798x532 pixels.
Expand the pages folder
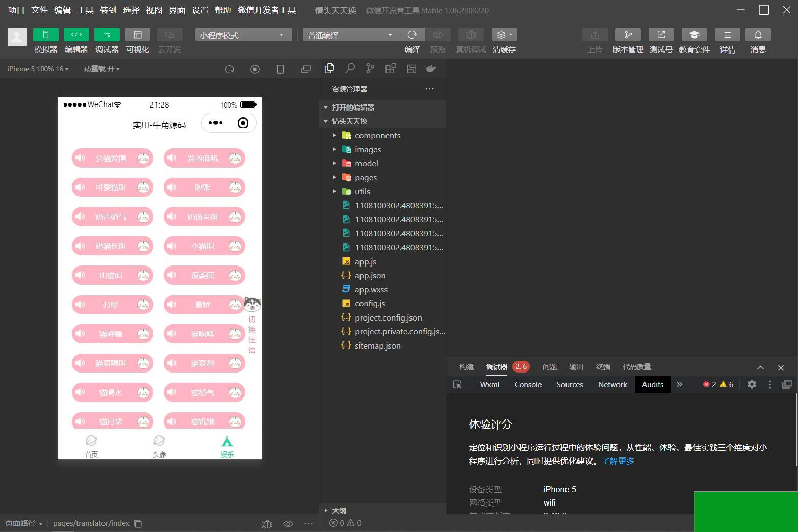tap(382, 178)
